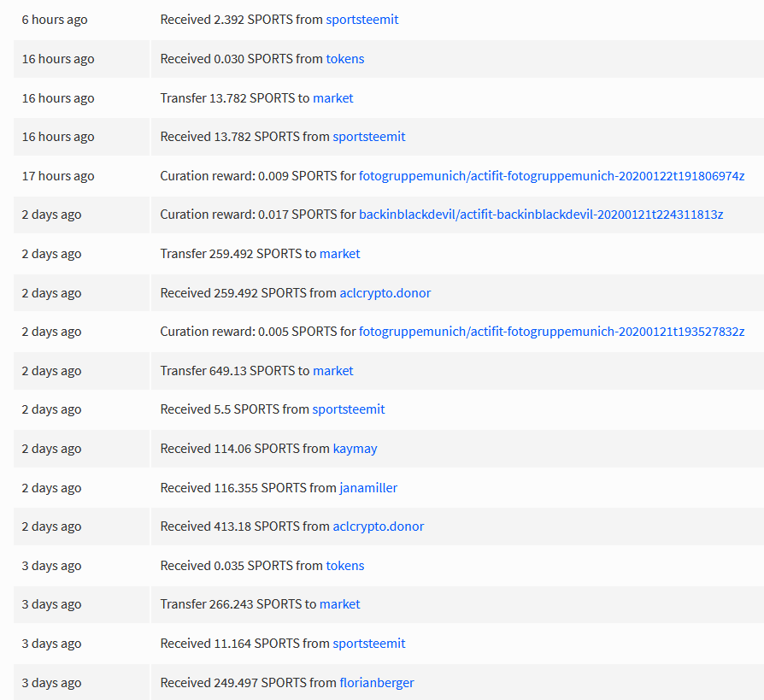The width and height of the screenshot is (764, 700).
Task: Click sportsteemit link for 13.782 SPORTS received
Action: pos(369,137)
